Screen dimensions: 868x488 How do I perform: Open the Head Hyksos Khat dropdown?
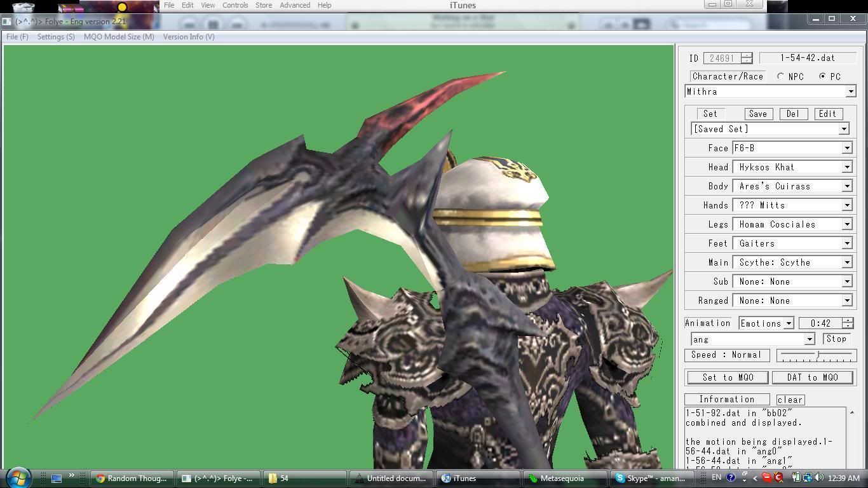[x=846, y=167]
